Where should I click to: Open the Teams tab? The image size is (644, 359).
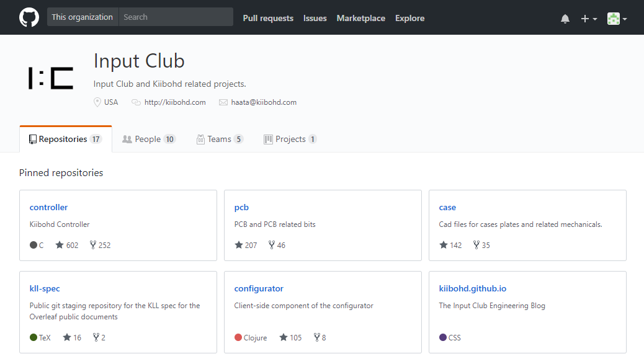tap(220, 139)
